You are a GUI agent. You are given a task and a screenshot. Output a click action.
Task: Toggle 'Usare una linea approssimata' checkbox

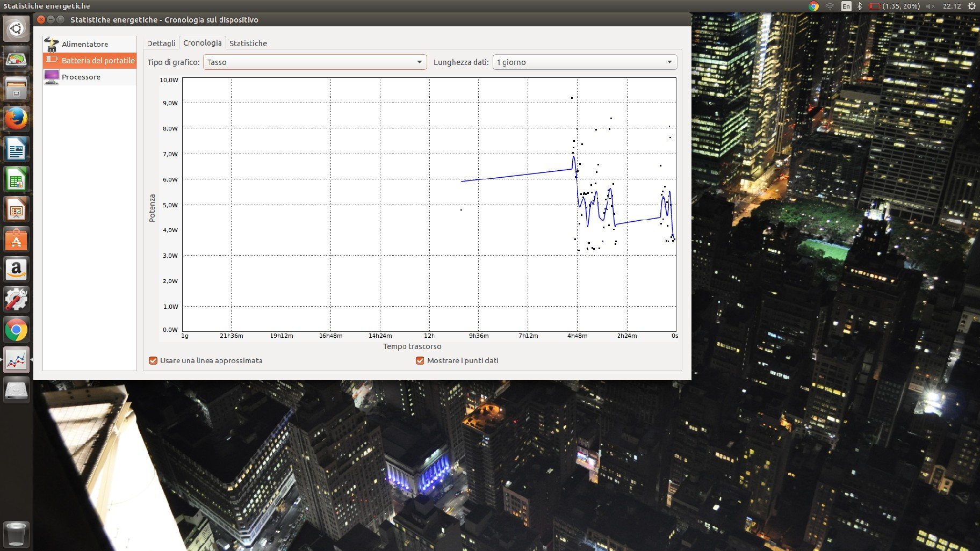[153, 360]
